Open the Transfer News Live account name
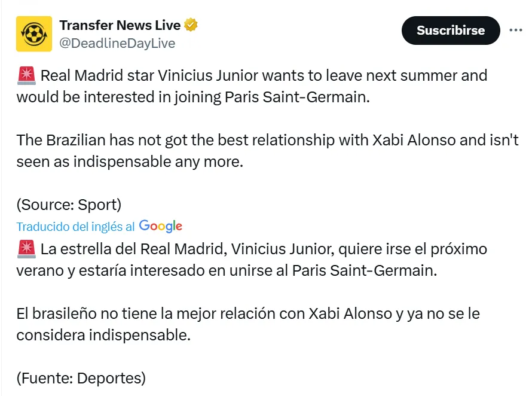The height and width of the screenshot is (396, 532). [120, 25]
